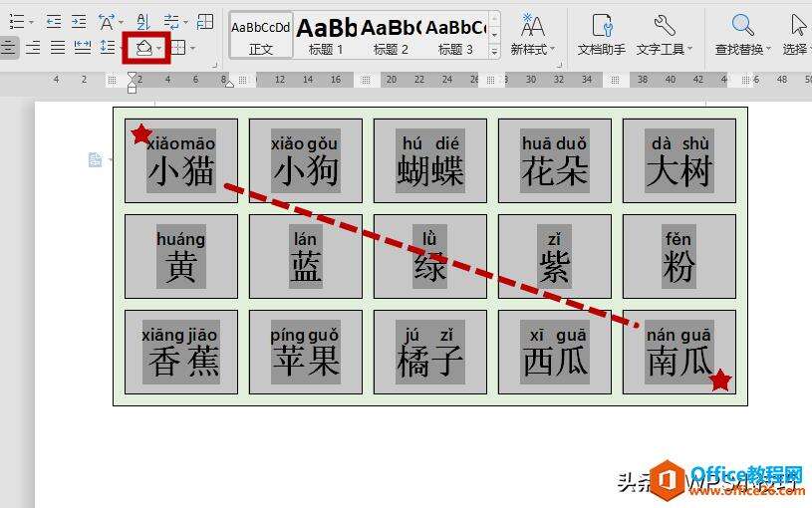Click the cell containing 粉

click(x=679, y=256)
